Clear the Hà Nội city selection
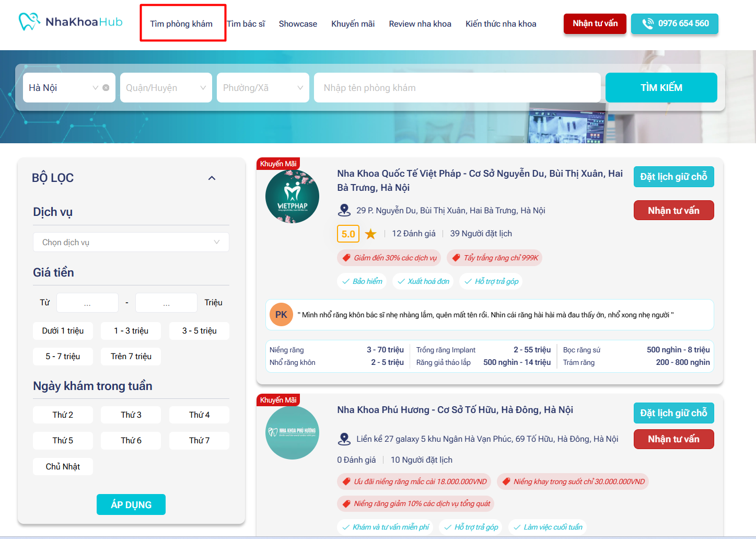This screenshot has height=539, width=756. click(x=106, y=88)
